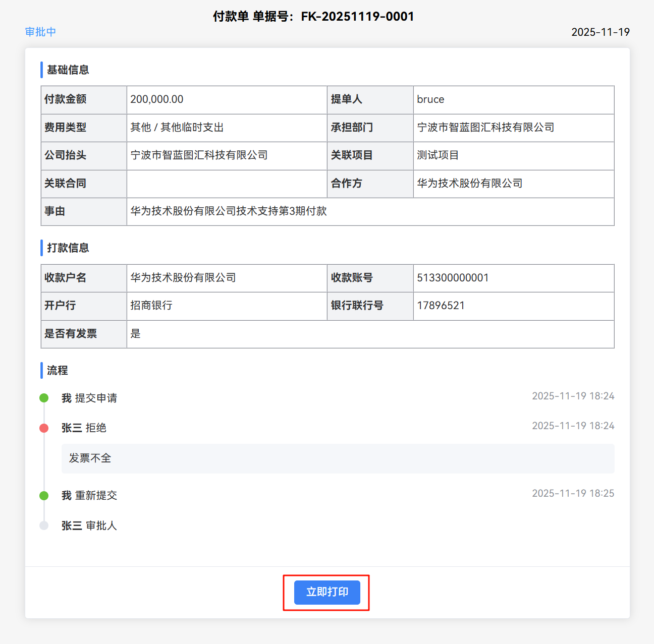Click the 基础信息 section heading

tap(68, 70)
